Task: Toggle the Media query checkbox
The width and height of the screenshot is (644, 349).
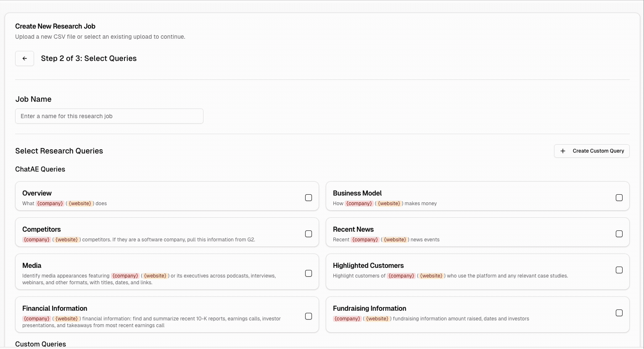Action: (309, 273)
